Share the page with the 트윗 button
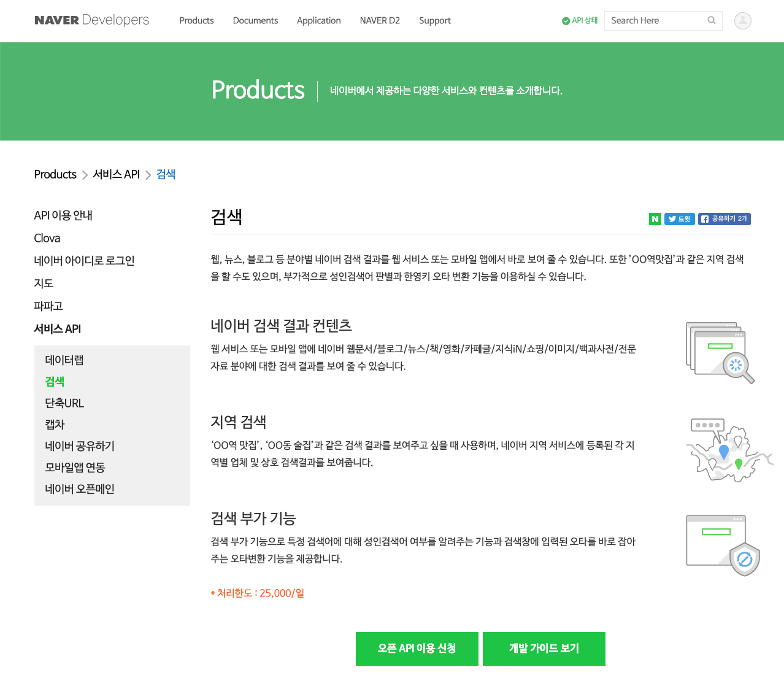The image size is (784, 675). pos(680,219)
